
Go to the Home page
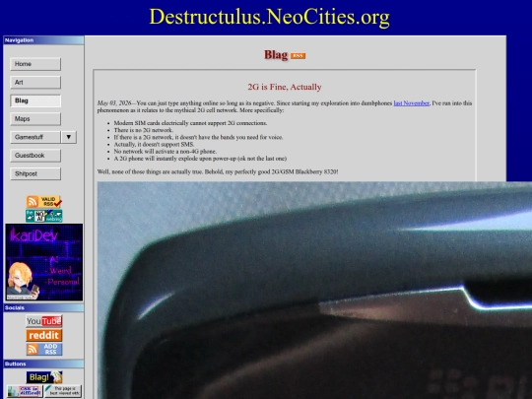[x=35, y=64]
